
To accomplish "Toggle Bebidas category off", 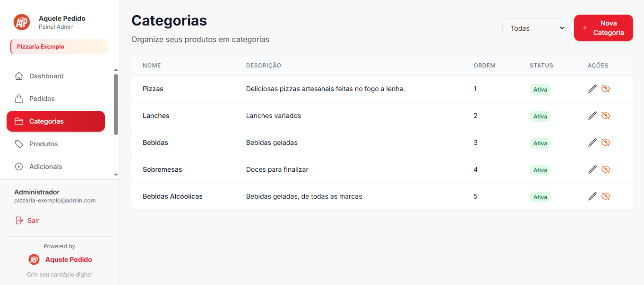I will 606,142.
